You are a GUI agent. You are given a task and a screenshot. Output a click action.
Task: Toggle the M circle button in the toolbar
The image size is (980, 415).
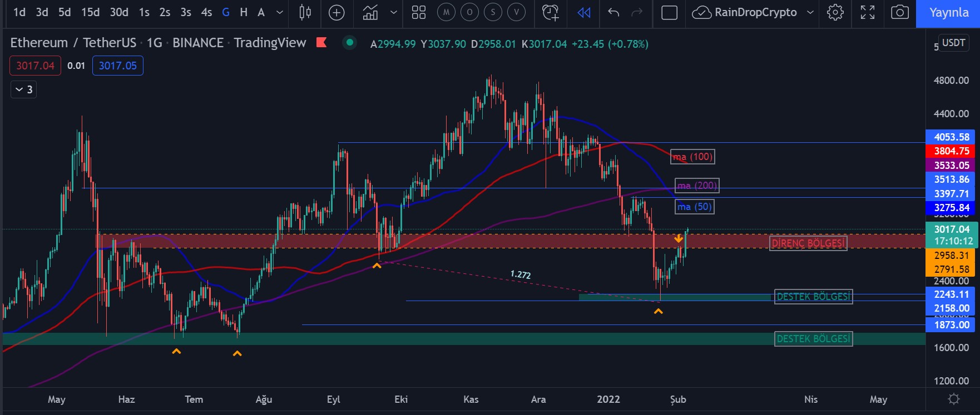point(446,12)
